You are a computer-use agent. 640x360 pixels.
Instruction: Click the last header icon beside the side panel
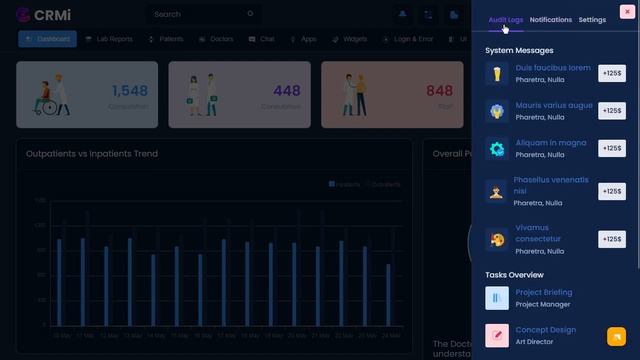tap(453, 15)
